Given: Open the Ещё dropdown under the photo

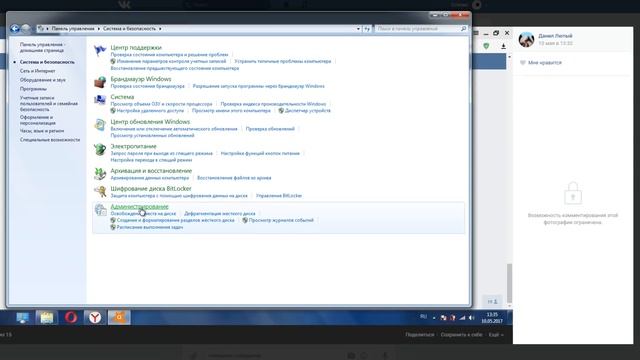Looking at the screenshot, I should 496,335.
